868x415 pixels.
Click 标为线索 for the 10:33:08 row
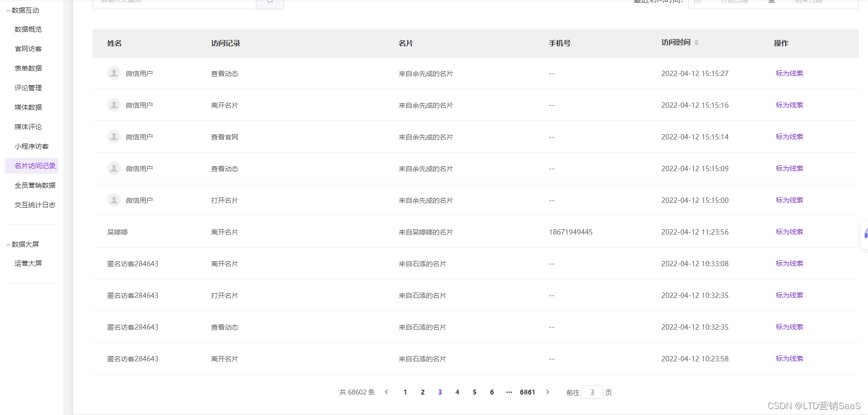click(x=790, y=263)
